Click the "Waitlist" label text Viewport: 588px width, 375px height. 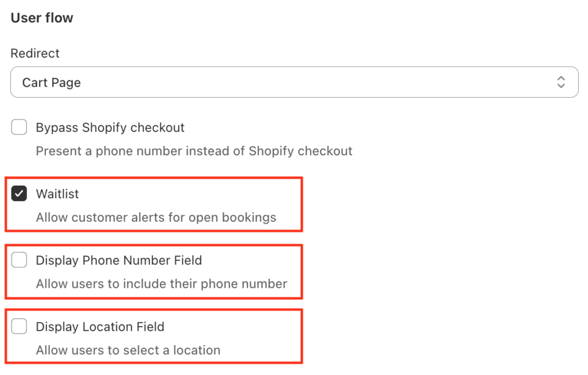coord(57,194)
